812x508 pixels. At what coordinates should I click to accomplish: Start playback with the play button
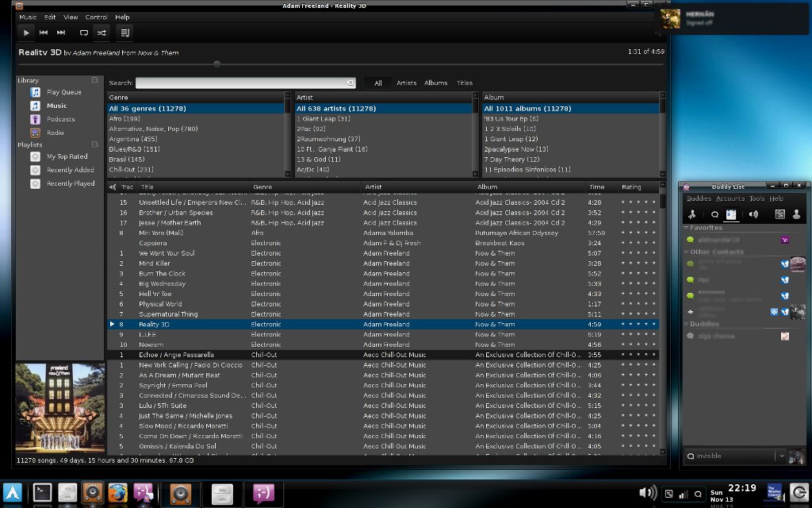click(26, 33)
